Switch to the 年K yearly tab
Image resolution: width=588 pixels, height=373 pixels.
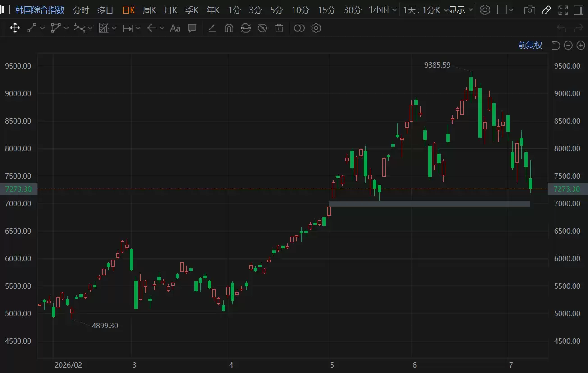[x=213, y=10]
